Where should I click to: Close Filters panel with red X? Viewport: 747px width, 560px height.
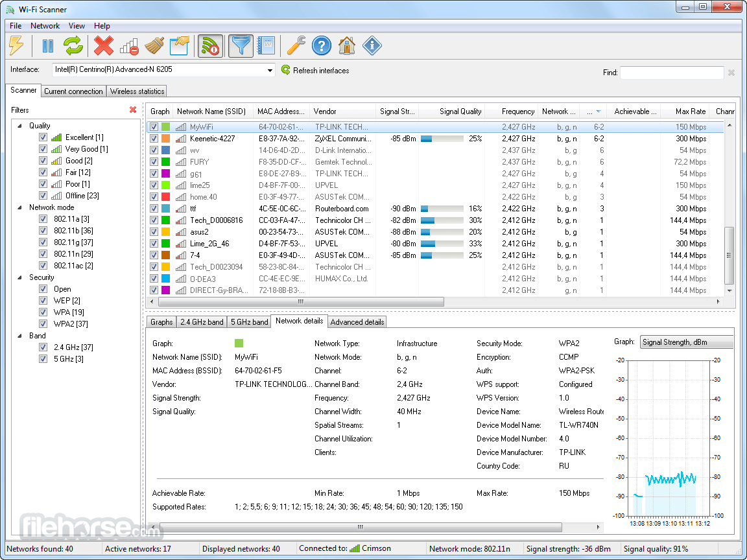tap(133, 110)
